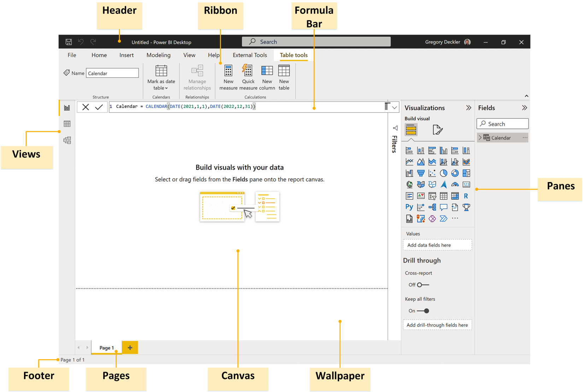Viewport: 583px width, 392px height.
Task: Redo the action in the title bar
Action: tap(93, 42)
